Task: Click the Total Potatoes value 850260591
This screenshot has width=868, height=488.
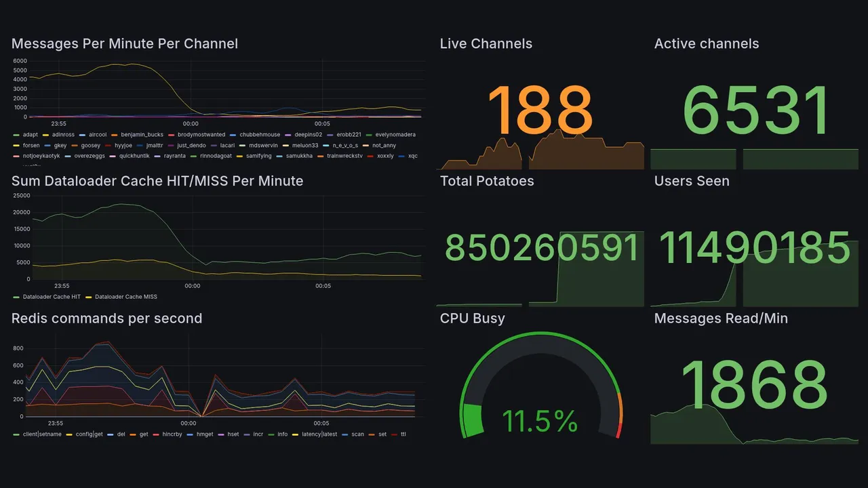Action: point(542,248)
